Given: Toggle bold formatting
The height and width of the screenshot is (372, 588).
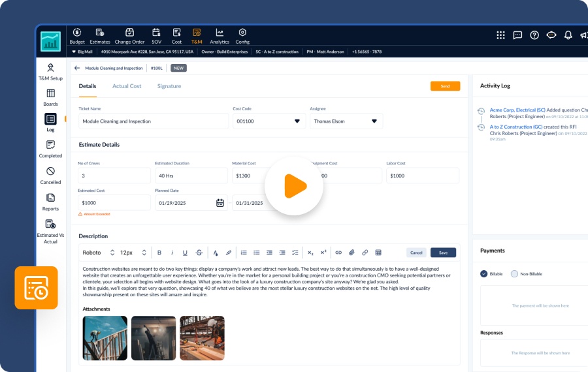Looking at the screenshot, I should 159,253.
